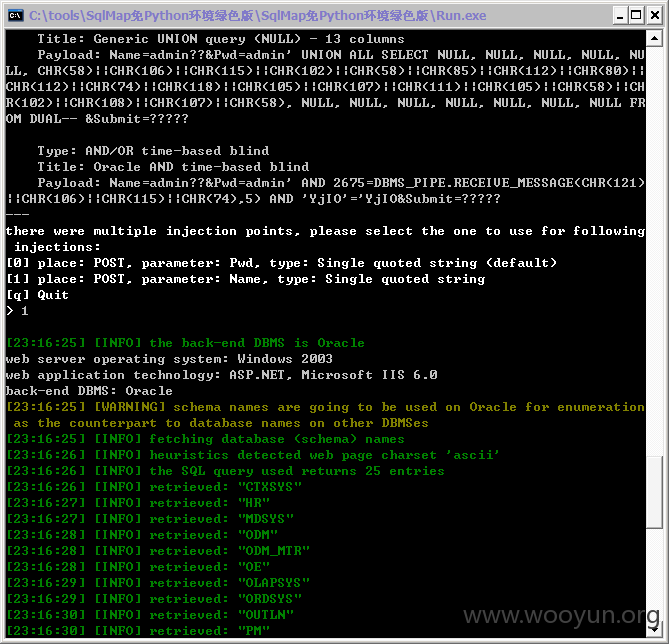Click option [0] POST parameter Pwd line
This screenshot has height=644, width=669.
point(282,263)
